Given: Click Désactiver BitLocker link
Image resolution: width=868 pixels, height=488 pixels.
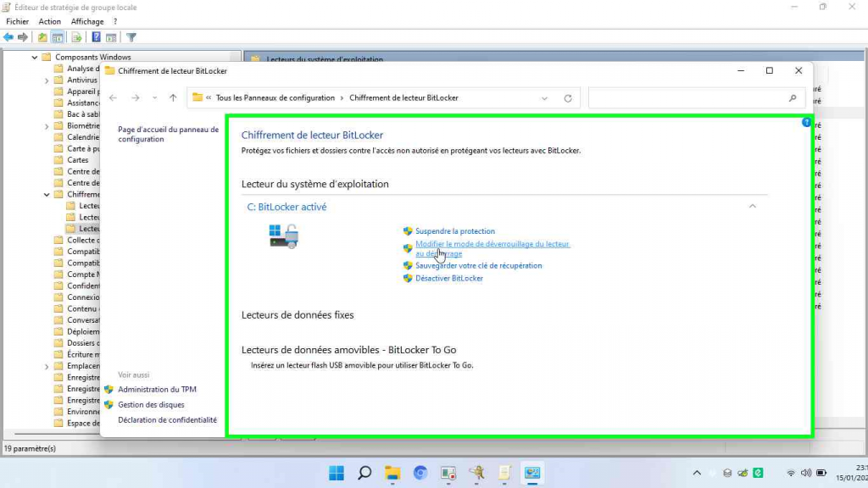Looking at the screenshot, I should click(449, 279).
